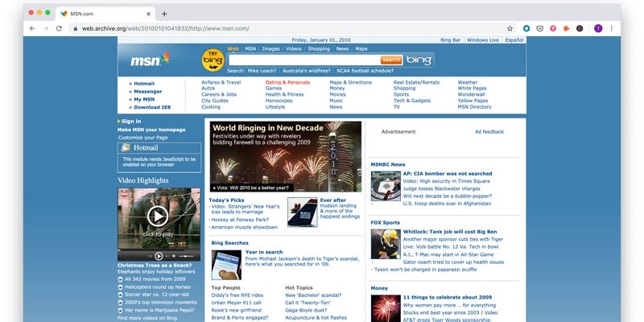Click the orange search button

391,60
